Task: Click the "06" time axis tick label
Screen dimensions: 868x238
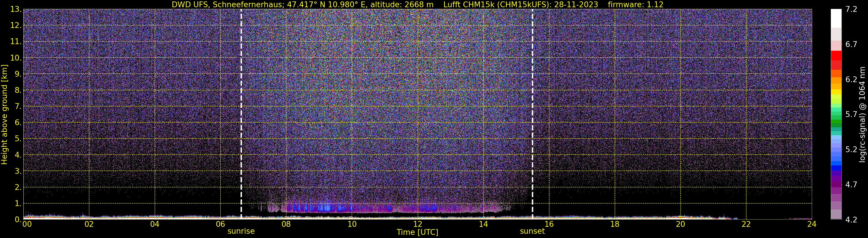Action: coord(220,224)
